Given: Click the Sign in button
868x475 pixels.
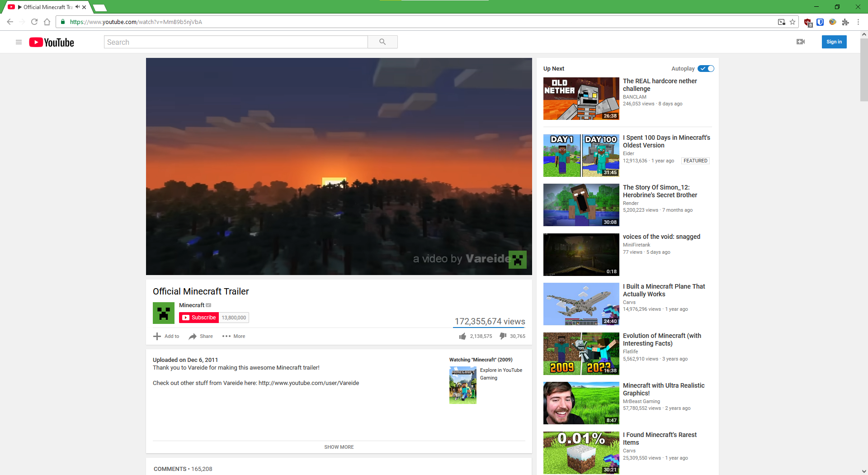Looking at the screenshot, I should tap(834, 42).
